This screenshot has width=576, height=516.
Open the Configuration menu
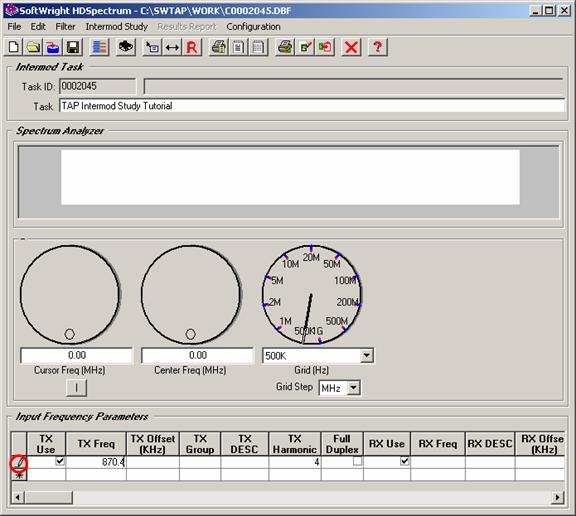coord(253,26)
